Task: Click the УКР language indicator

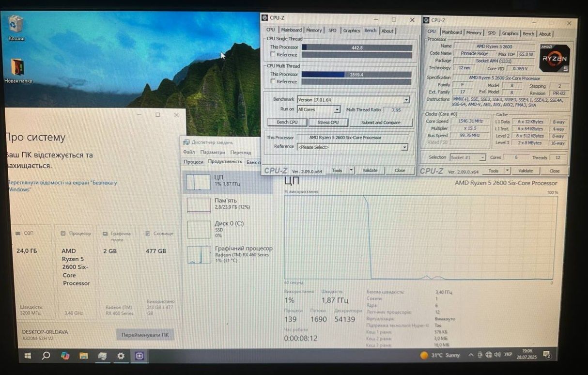Action: tap(508, 355)
